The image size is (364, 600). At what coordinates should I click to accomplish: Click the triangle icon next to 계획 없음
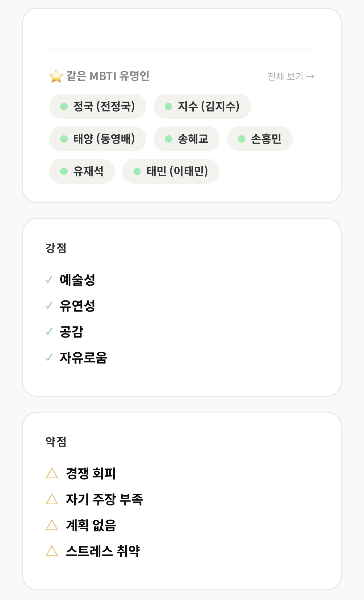tap(52, 525)
